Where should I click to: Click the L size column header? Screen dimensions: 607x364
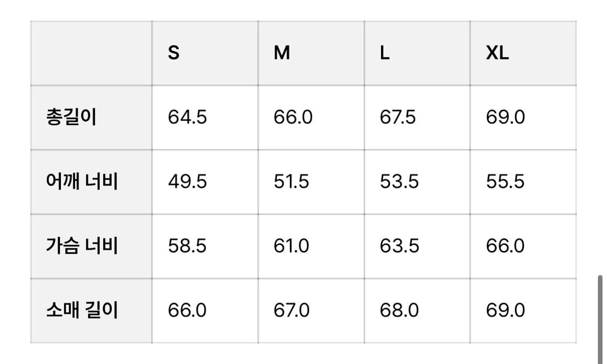point(385,53)
